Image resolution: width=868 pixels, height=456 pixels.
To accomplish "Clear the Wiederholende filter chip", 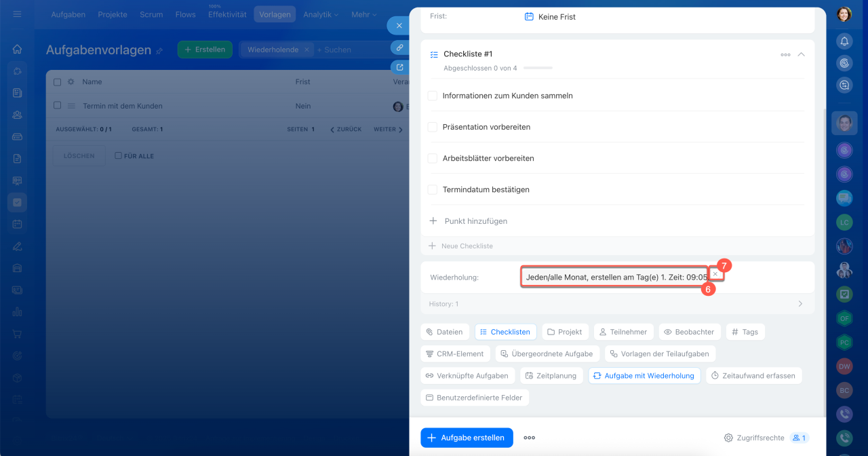I will 307,50.
